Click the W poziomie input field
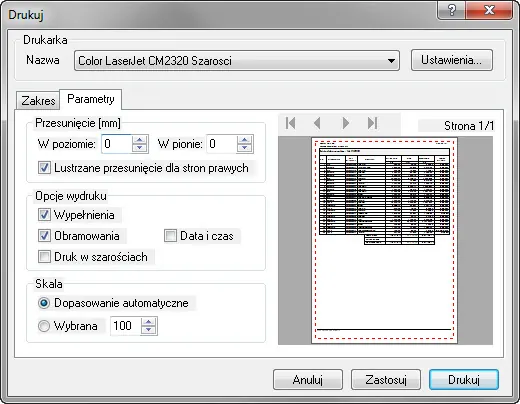This screenshot has height=404, width=520. pyautogui.click(x=117, y=144)
